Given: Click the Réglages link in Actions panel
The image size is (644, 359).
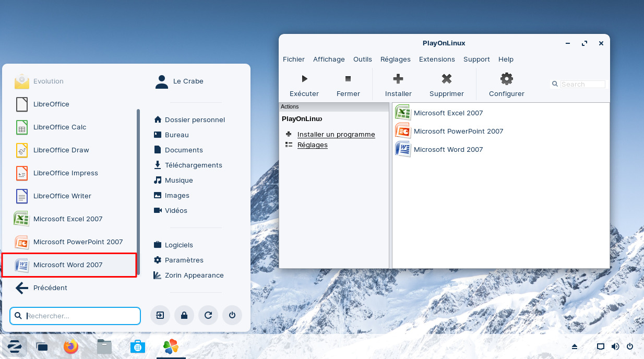Looking at the screenshot, I should pos(313,145).
